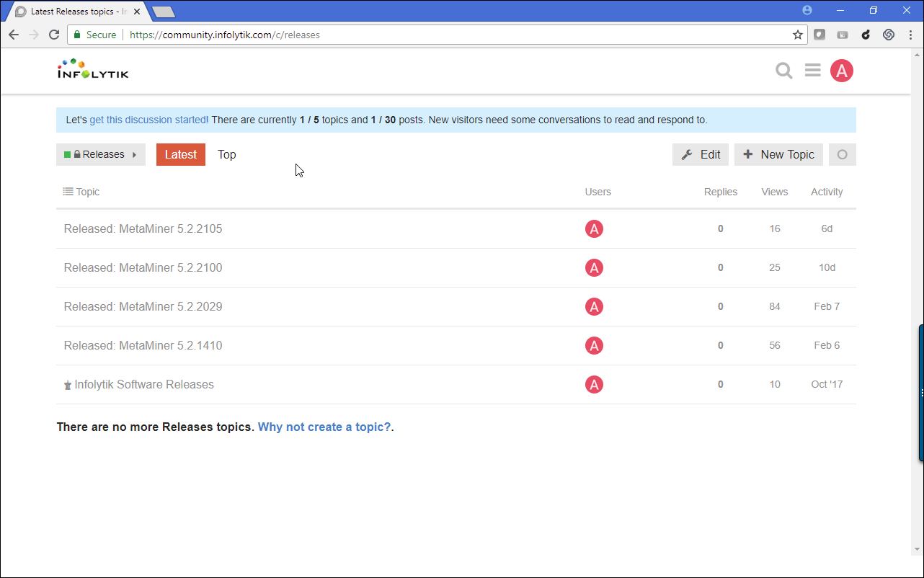
Task: Click activity 'Feb 7' date
Action: point(827,307)
